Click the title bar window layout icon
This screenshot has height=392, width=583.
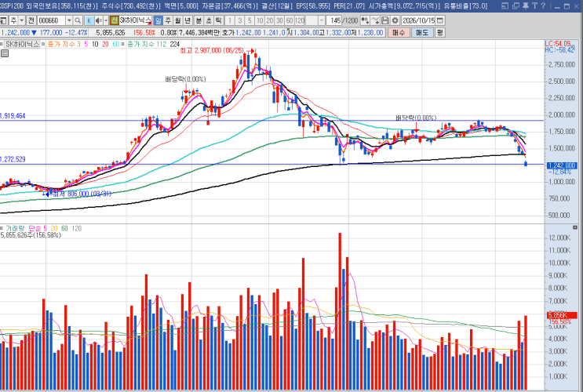click(505, 5)
